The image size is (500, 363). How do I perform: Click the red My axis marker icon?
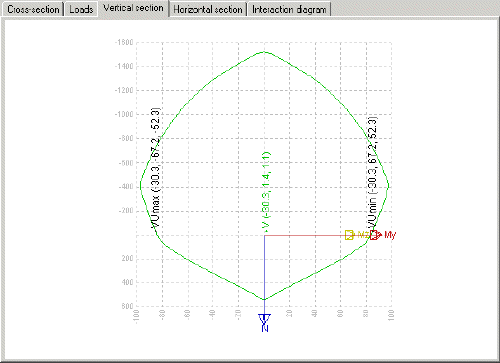tap(375, 235)
